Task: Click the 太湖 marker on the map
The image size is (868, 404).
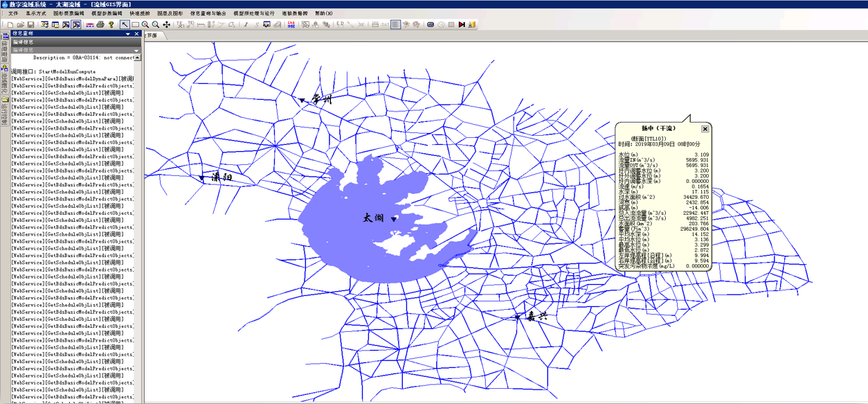Action: click(x=394, y=219)
